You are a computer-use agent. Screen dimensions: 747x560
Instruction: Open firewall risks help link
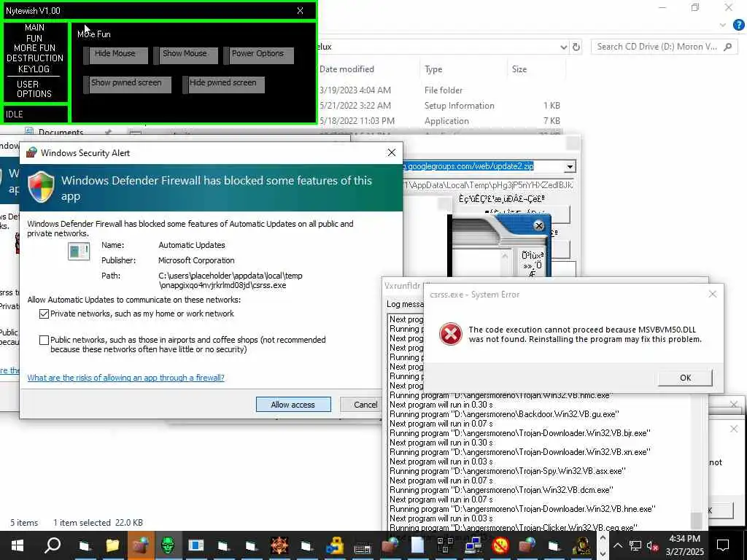tap(125, 378)
